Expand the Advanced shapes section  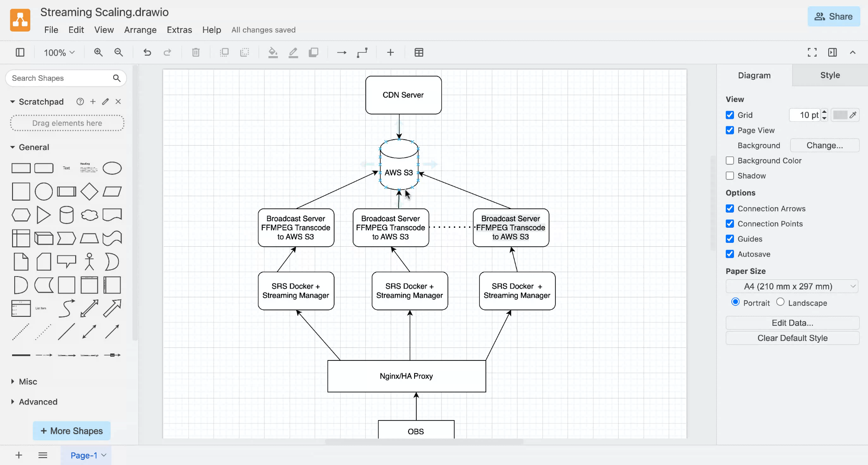(x=13, y=401)
